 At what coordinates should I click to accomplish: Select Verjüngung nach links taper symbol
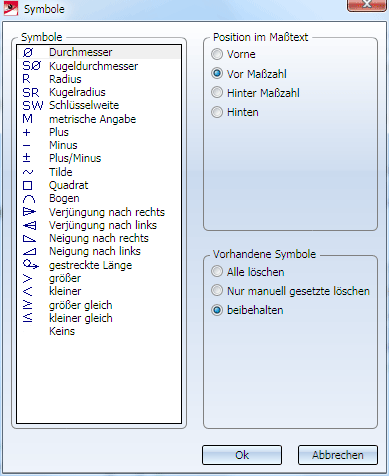click(99, 225)
